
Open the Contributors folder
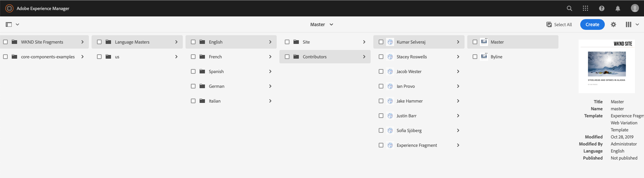(x=315, y=57)
